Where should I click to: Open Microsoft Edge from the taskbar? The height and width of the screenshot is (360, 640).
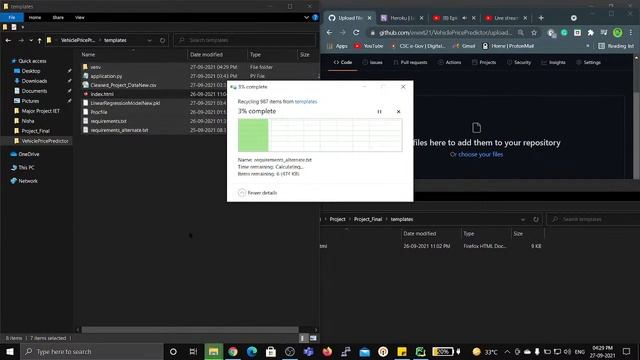tap(252, 351)
